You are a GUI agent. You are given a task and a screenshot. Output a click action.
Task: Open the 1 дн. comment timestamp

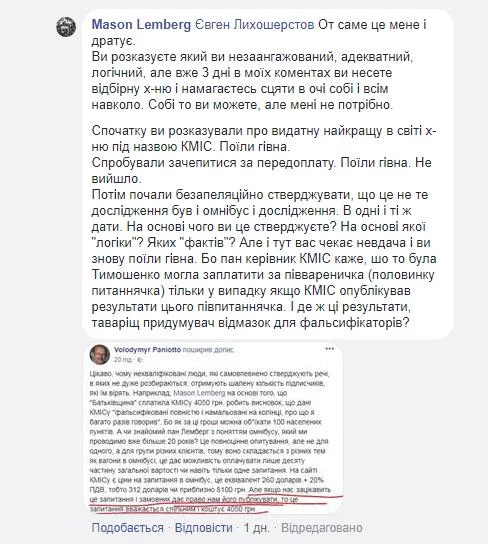pos(257,528)
